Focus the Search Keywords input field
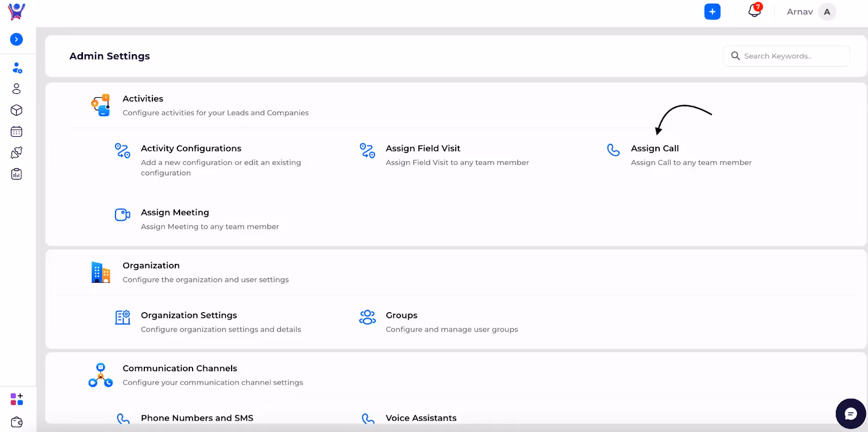 point(786,56)
